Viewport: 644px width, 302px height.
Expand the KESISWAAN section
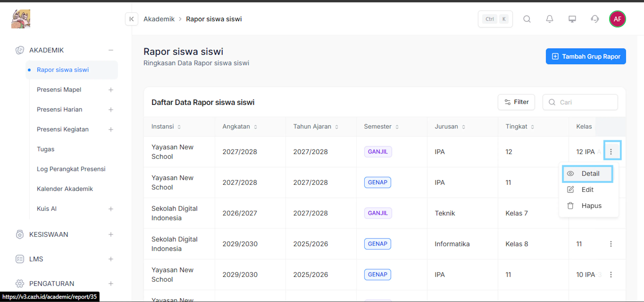pos(111,234)
